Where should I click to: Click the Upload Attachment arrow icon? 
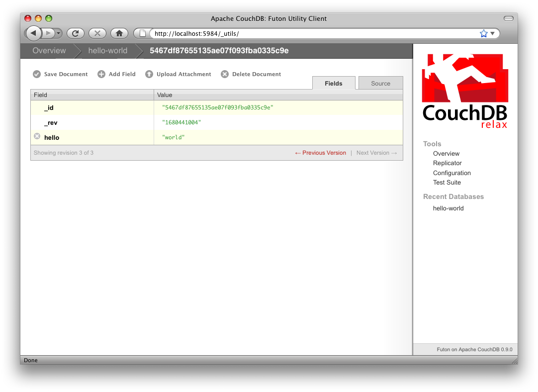point(149,74)
